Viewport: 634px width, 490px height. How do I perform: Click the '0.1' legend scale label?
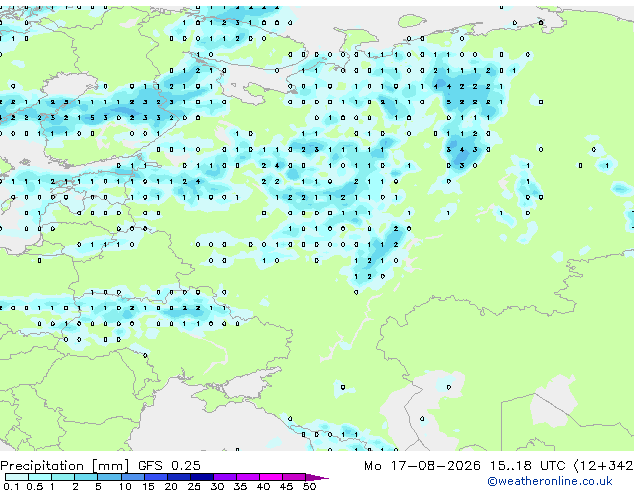point(11,486)
